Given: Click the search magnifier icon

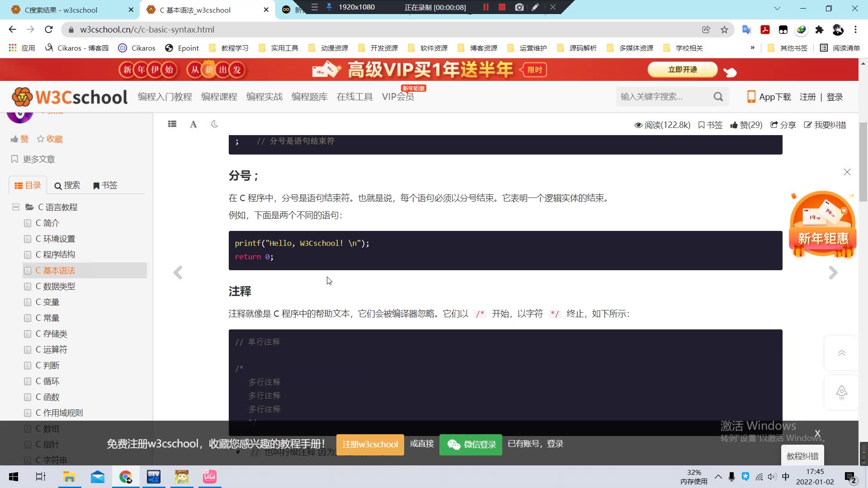Looking at the screenshot, I should pyautogui.click(x=718, y=97).
